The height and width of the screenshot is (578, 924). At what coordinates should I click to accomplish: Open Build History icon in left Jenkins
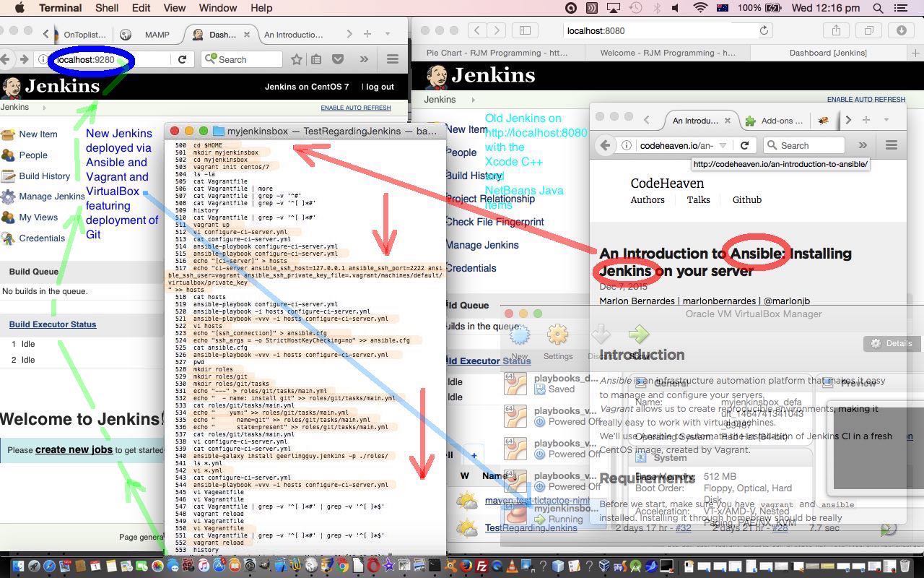8,176
